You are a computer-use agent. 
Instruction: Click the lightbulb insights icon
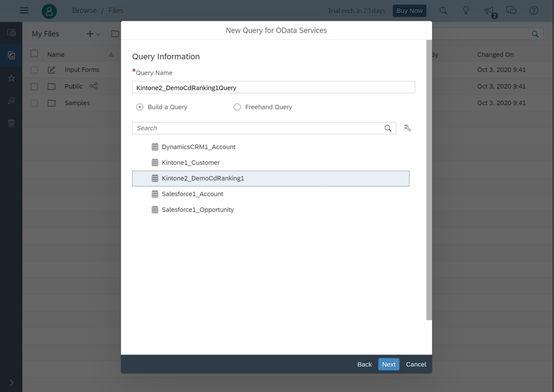click(x=466, y=11)
